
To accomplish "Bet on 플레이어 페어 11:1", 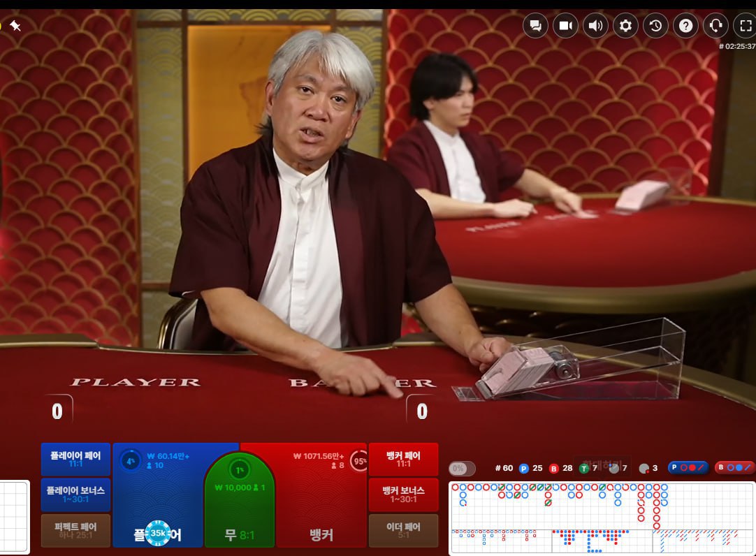I will point(75,459).
